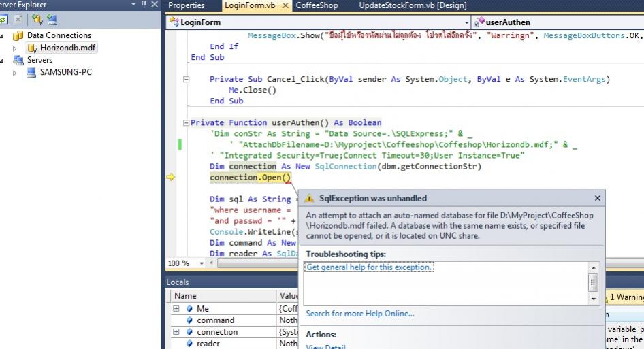Select the reader row in Locals
The width and height of the screenshot is (644, 349).
[x=235, y=344]
